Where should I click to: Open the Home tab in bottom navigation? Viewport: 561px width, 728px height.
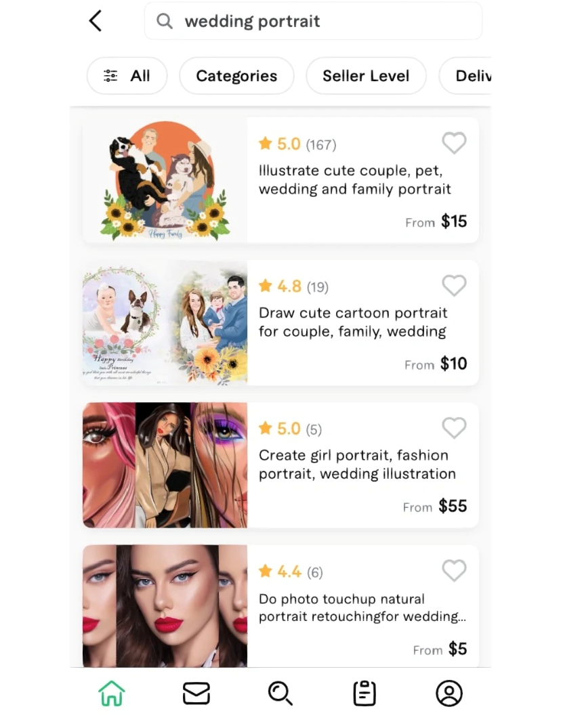112,693
